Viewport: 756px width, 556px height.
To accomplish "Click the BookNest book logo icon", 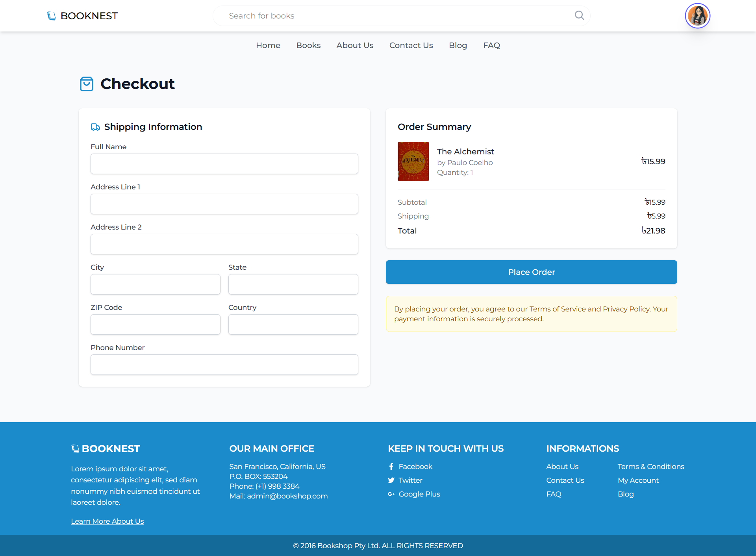I will point(51,16).
